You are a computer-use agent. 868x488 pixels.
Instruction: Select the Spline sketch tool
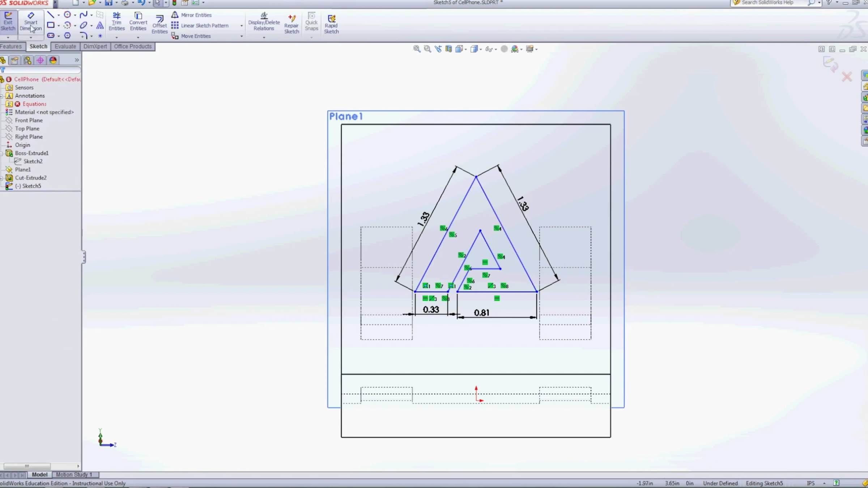(x=84, y=15)
